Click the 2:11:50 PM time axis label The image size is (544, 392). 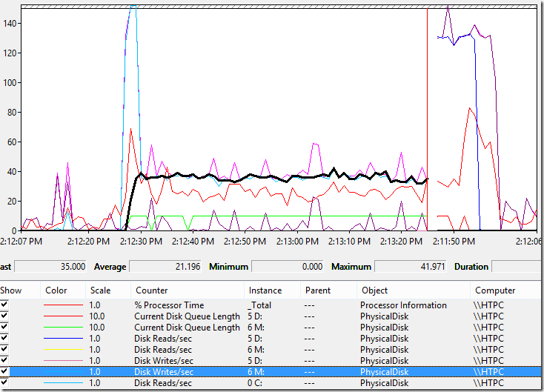click(x=454, y=241)
